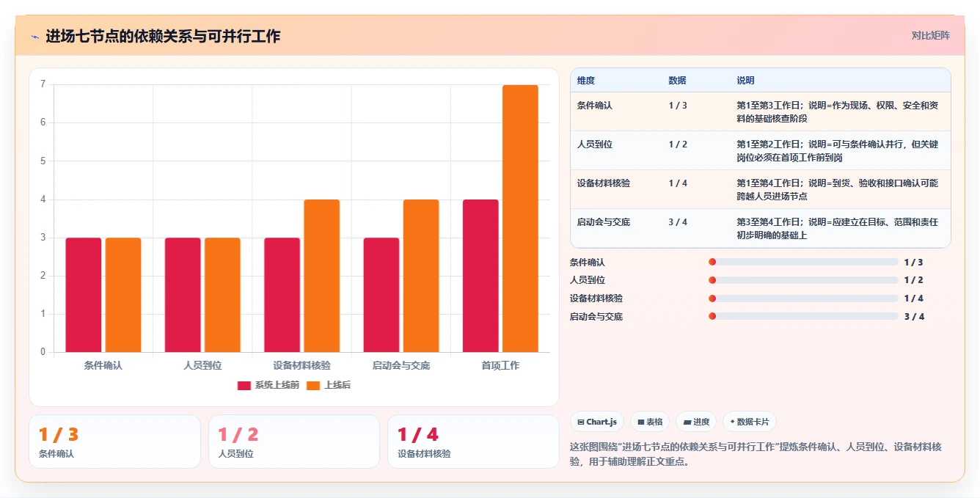Click the red 首项工作 bar in chart
Screen dimensions: 980x498
pyautogui.click(x=480, y=276)
